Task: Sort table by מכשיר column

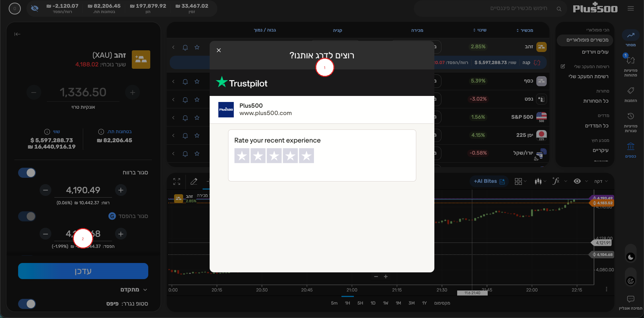Action: click(x=525, y=30)
